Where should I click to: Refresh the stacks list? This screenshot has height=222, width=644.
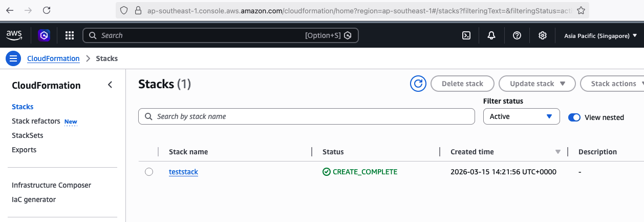pyautogui.click(x=418, y=84)
